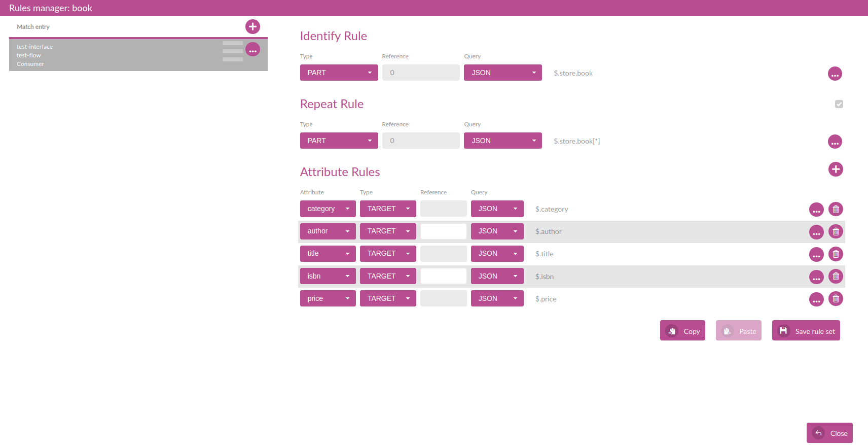The width and height of the screenshot is (868, 445).
Task: Click the Repeat Rule Reference input field
Action: 421,141
